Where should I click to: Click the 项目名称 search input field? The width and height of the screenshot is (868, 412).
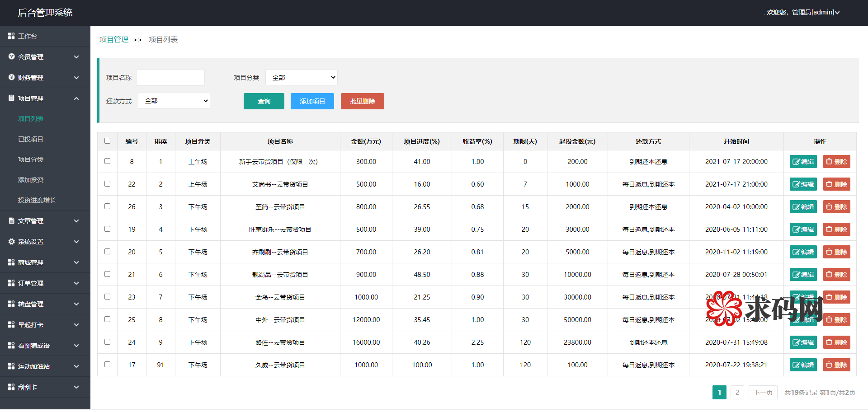click(170, 78)
